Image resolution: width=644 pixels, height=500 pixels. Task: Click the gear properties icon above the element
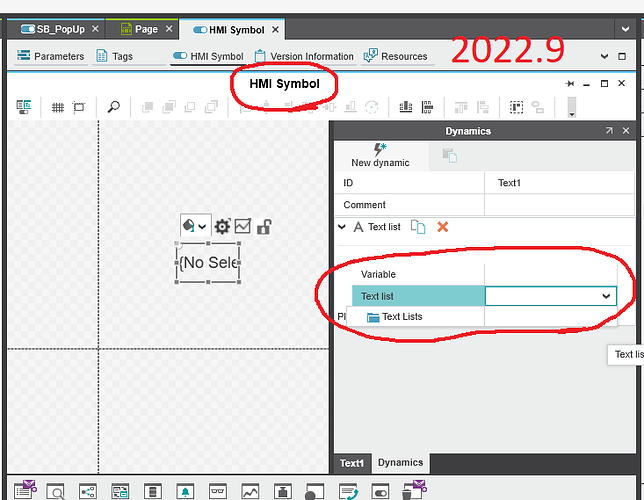(222, 227)
